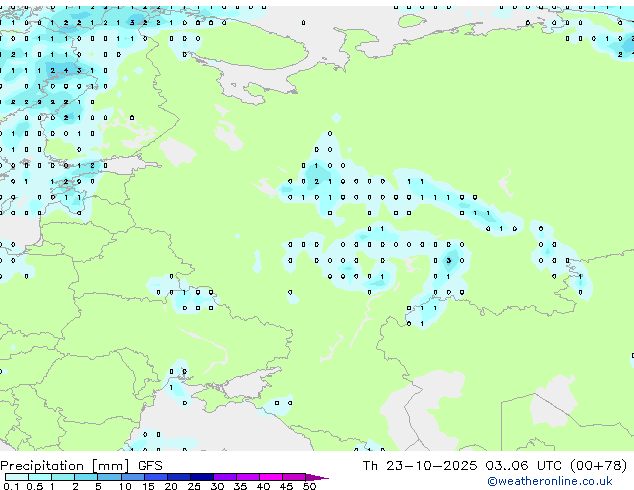Screen dimensions: 634x490
Task: Click the '20' legend scale label
Action: 171,486
